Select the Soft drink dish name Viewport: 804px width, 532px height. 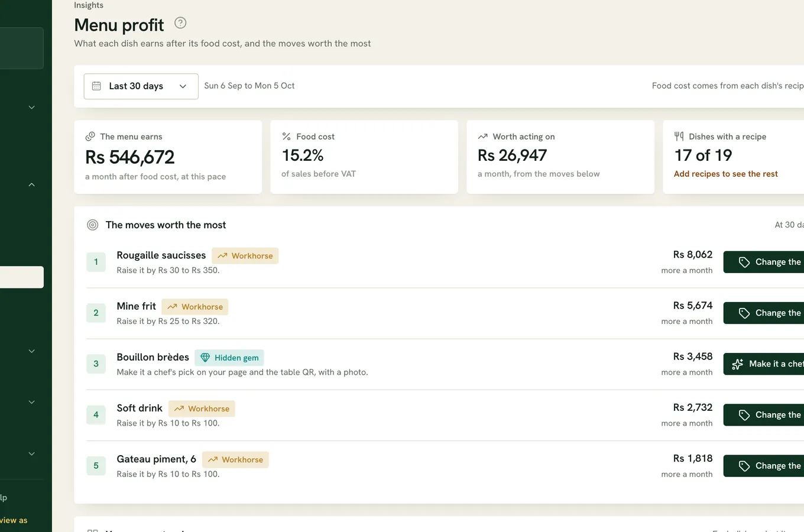point(140,408)
